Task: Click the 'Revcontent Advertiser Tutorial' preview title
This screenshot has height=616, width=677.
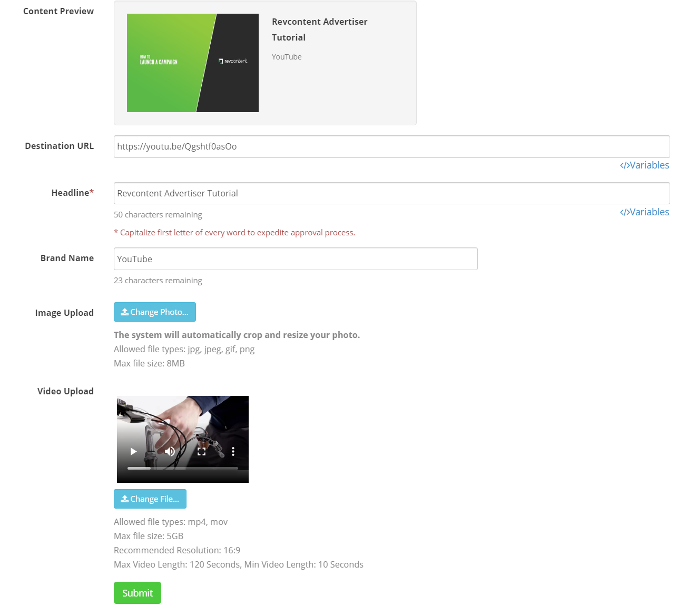Action: [320, 29]
